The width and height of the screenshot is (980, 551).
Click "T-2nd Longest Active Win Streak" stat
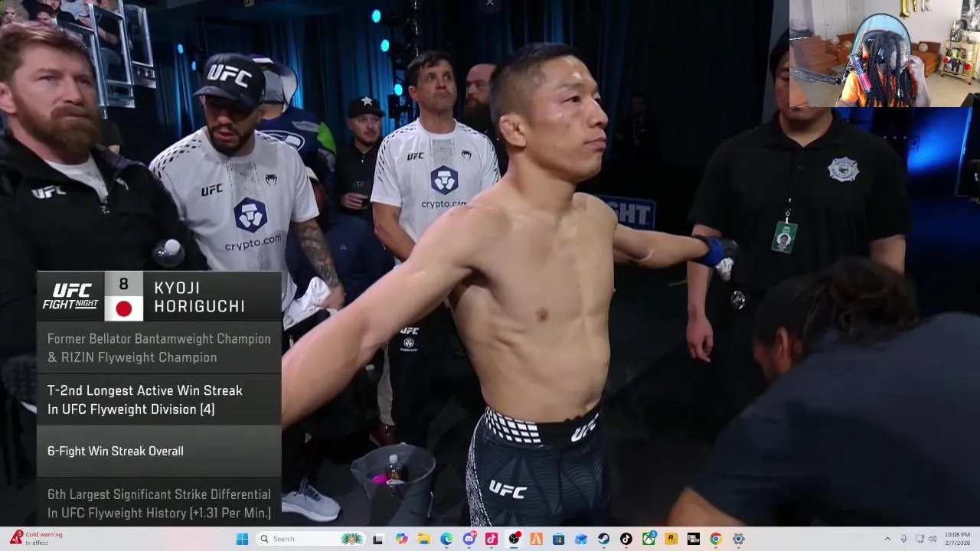pyautogui.click(x=145, y=390)
